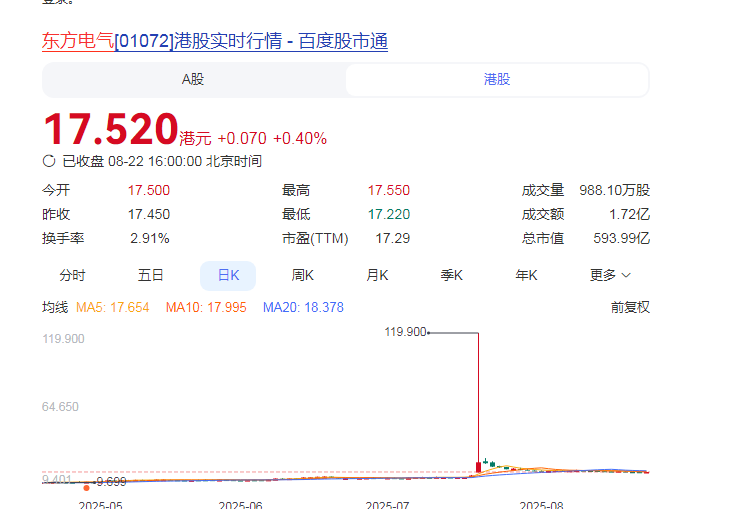Viewport: 734px width, 509px height.
Task: Switch to the 月K chart
Action: (x=377, y=275)
